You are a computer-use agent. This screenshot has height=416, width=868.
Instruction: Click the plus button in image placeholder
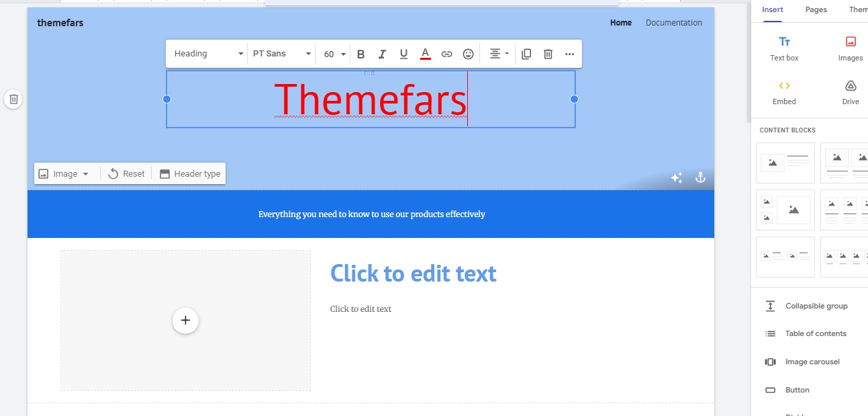185,321
